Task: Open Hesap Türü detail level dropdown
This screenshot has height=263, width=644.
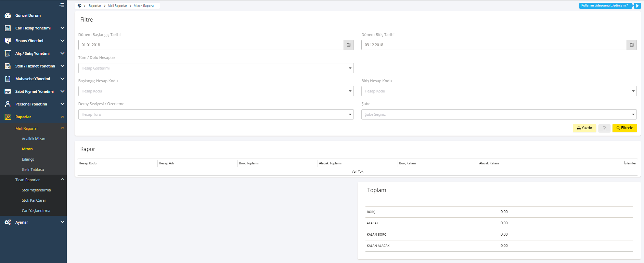Action: (x=216, y=114)
